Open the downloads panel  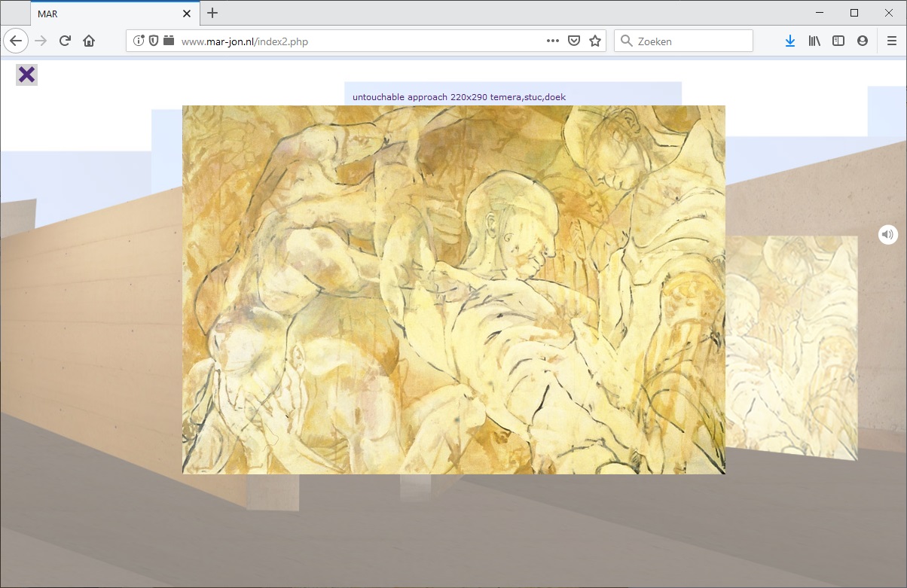click(789, 41)
